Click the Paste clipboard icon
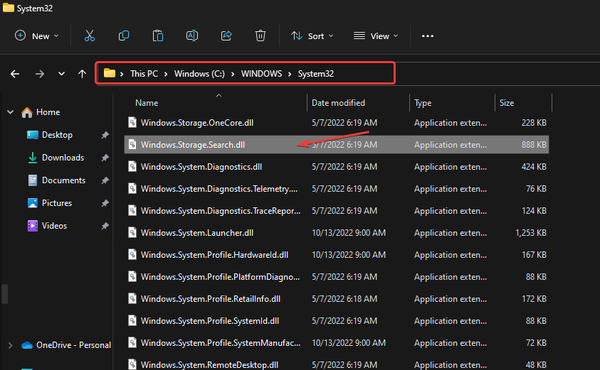600x370 pixels. click(x=158, y=36)
